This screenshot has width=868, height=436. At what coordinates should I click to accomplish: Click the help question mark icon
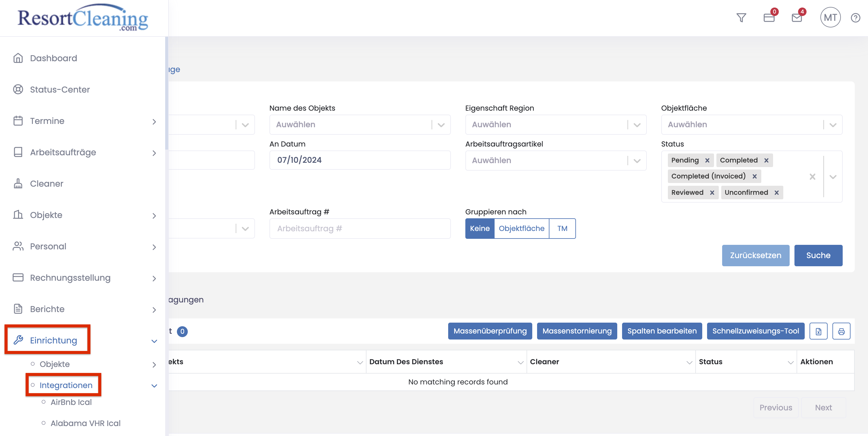pyautogui.click(x=855, y=17)
